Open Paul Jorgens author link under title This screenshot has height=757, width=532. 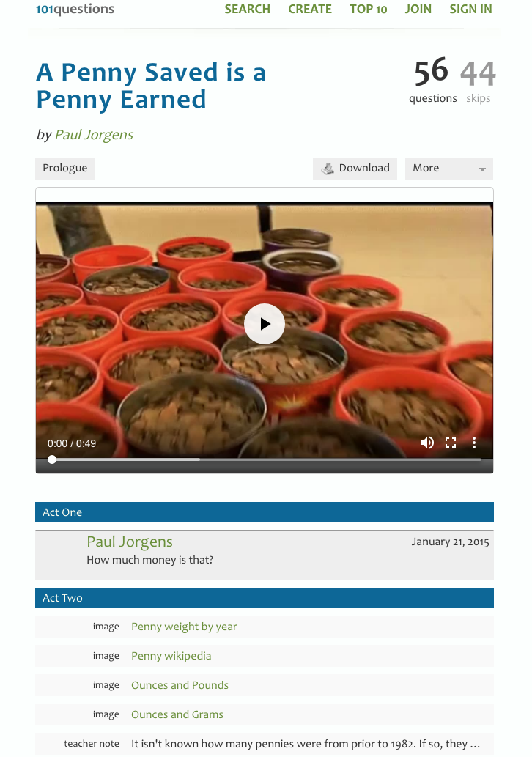click(x=94, y=135)
